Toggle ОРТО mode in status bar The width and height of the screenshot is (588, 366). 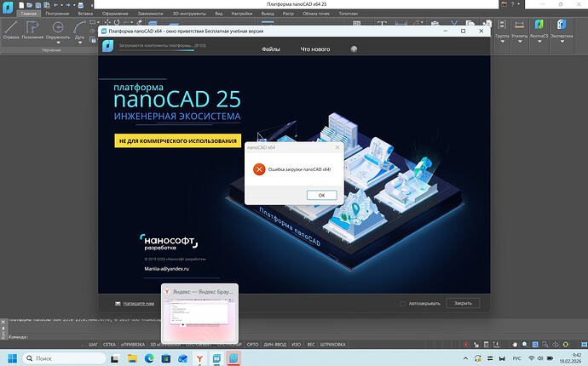(253, 345)
